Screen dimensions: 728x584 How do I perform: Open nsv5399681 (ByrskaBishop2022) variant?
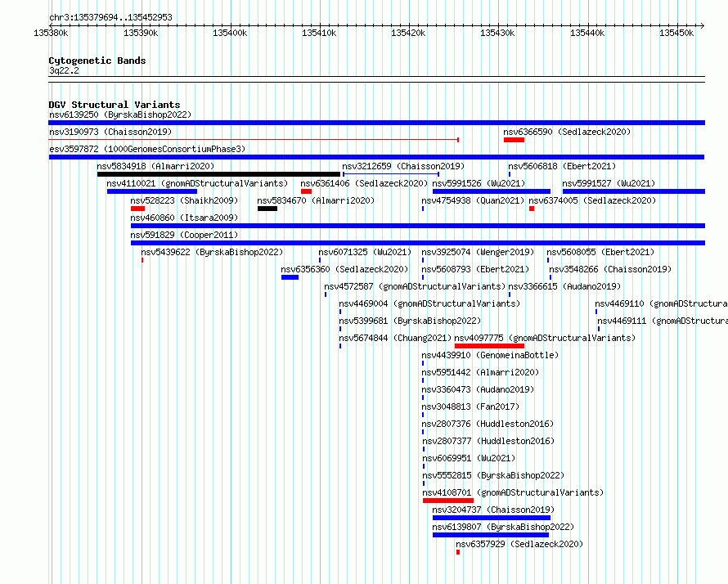[x=410, y=321]
